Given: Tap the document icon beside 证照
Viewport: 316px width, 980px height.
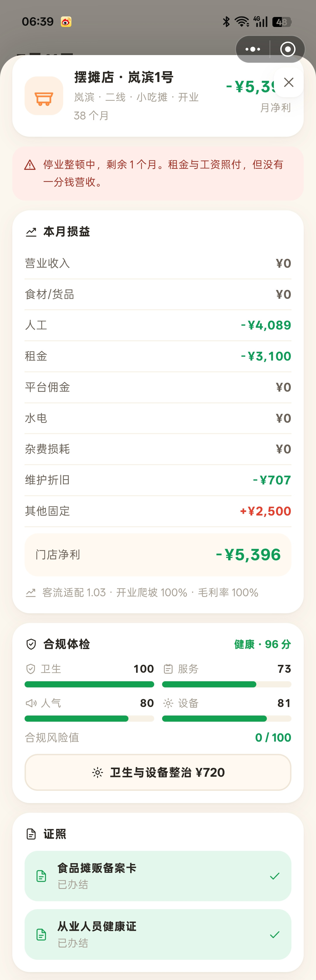Looking at the screenshot, I should click(31, 834).
